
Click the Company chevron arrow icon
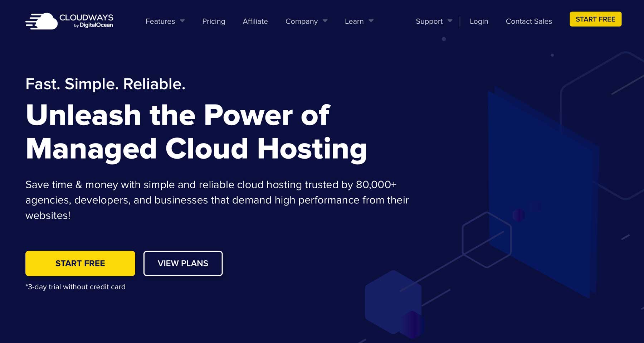click(325, 21)
